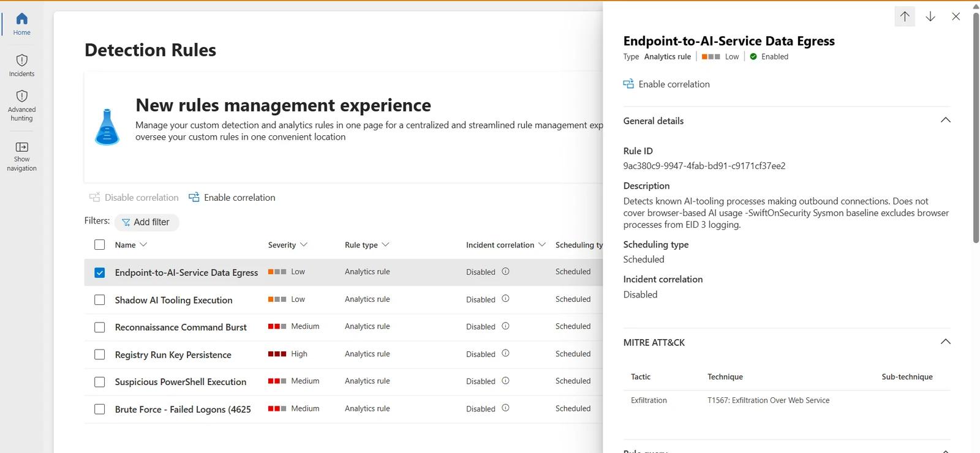980x453 pixels.
Task: Open Reconnaissance Command Burst rule
Action: (181, 328)
